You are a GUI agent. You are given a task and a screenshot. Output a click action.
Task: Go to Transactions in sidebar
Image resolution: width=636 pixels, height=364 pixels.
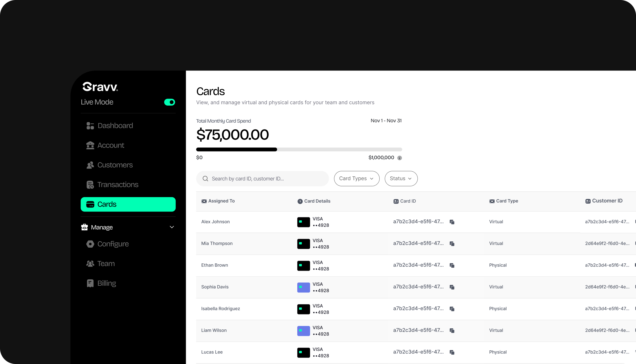pyautogui.click(x=118, y=185)
